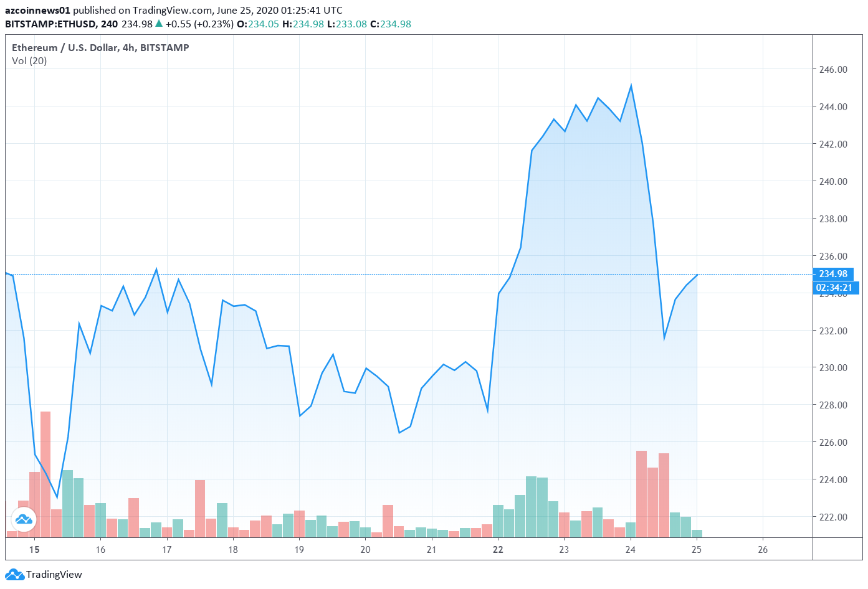The height and width of the screenshot is (589, 868).
Task: Click the 236.00 price axis label
Action: click(833, 256)
